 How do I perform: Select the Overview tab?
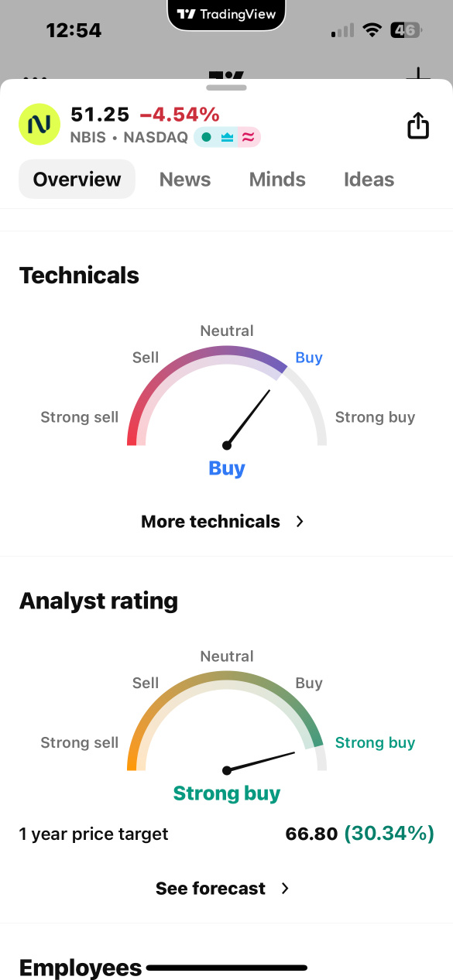pos(77,179)
